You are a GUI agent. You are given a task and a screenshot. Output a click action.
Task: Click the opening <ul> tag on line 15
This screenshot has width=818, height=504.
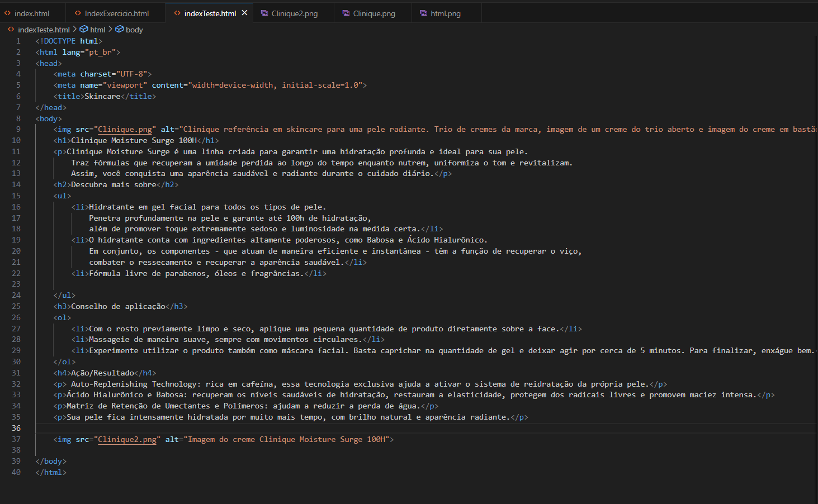(x=62, y=196)
